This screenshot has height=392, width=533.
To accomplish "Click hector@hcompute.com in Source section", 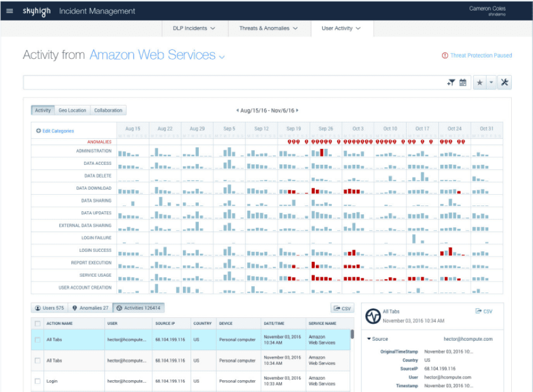I will 468,339.
